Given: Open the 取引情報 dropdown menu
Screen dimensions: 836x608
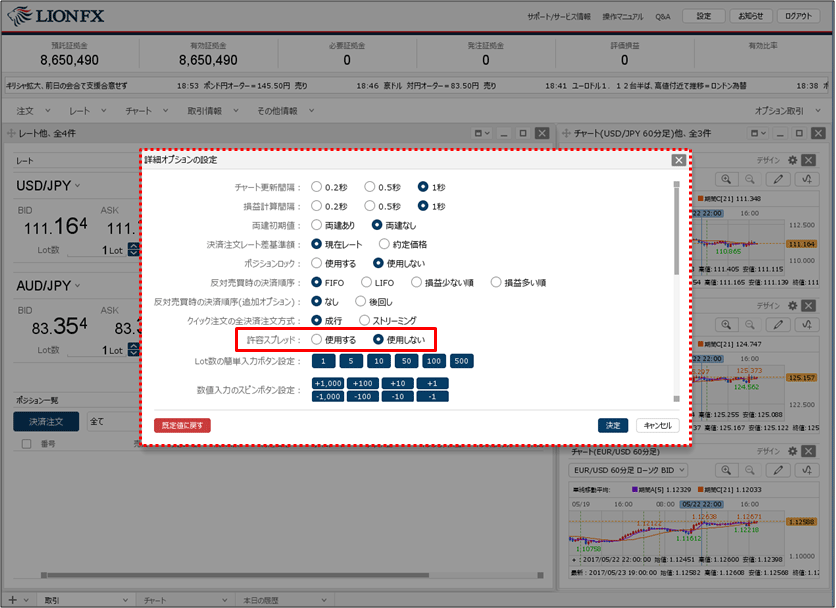Looking at the screenshot, I should [x=213, y=111].
